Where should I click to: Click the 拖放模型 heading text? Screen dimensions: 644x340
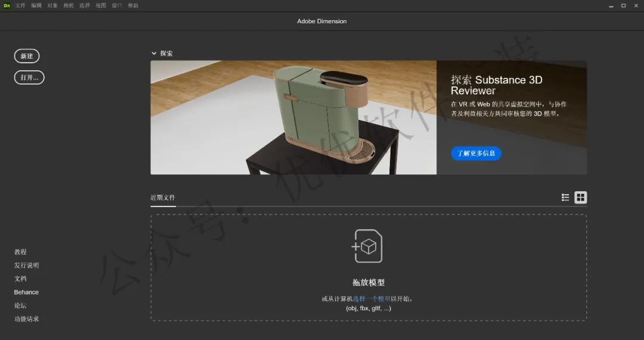[x=369, y=283]
